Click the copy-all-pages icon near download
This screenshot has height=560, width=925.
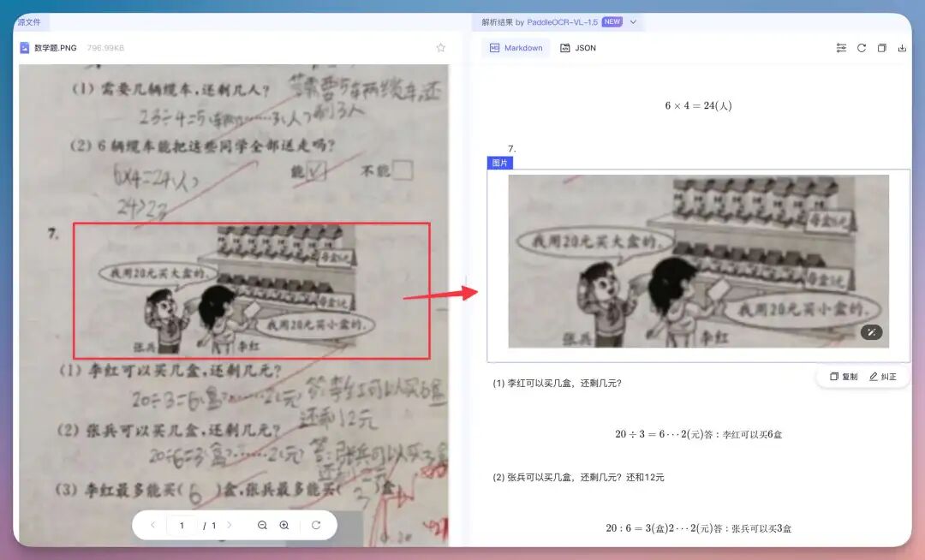[x=881, y=49]
